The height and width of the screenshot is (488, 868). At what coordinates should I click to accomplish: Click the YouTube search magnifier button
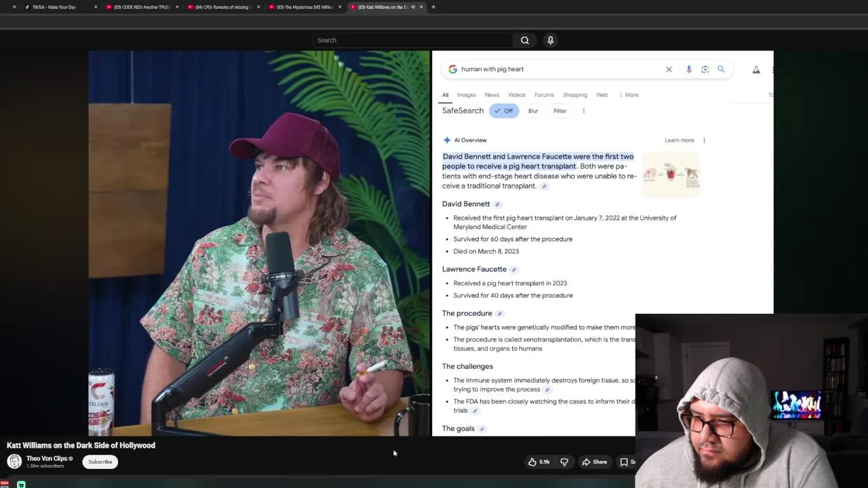coord(525,40)
